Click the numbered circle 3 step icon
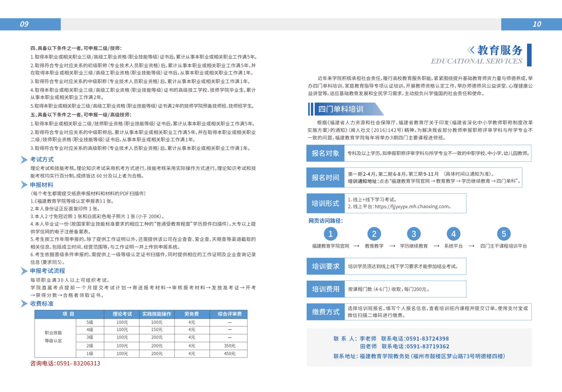562x392 pixels. click(414, 234)
